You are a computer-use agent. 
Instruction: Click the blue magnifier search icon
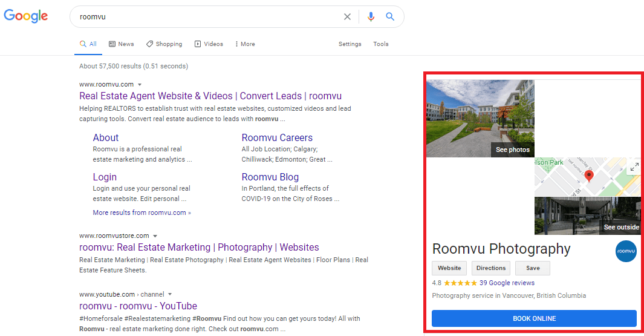click(390, 17)
